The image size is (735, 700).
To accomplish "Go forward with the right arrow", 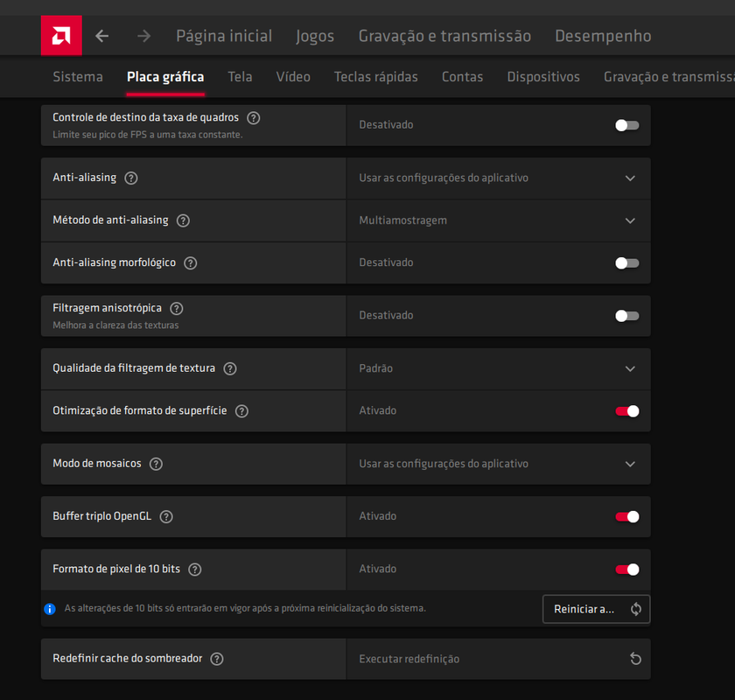I will pyautogui.click(x=143, y=36).
